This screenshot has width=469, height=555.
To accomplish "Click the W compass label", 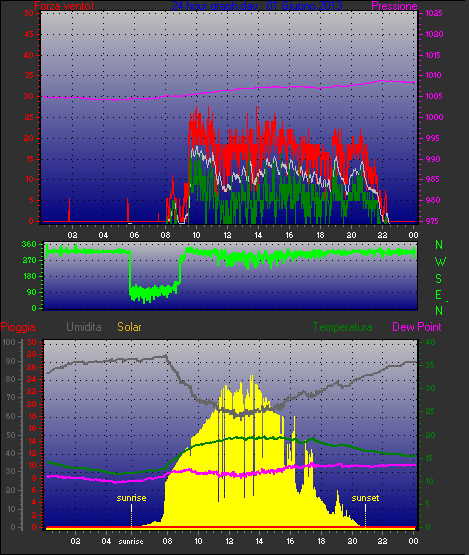I will click(440, 262).
